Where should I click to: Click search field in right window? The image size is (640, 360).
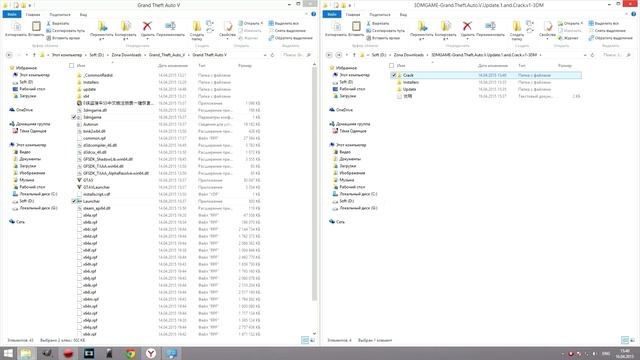pyautogui.click(x=618, y=55)
